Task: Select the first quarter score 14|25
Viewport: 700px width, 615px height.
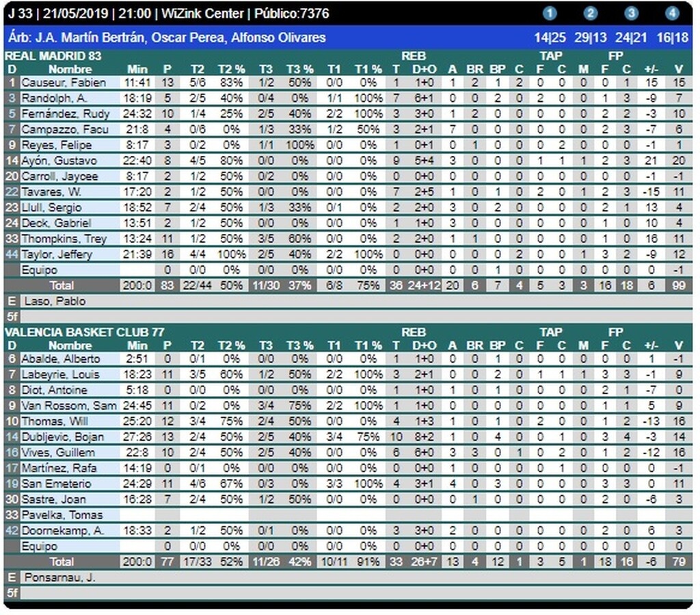Action: point(550,38)
